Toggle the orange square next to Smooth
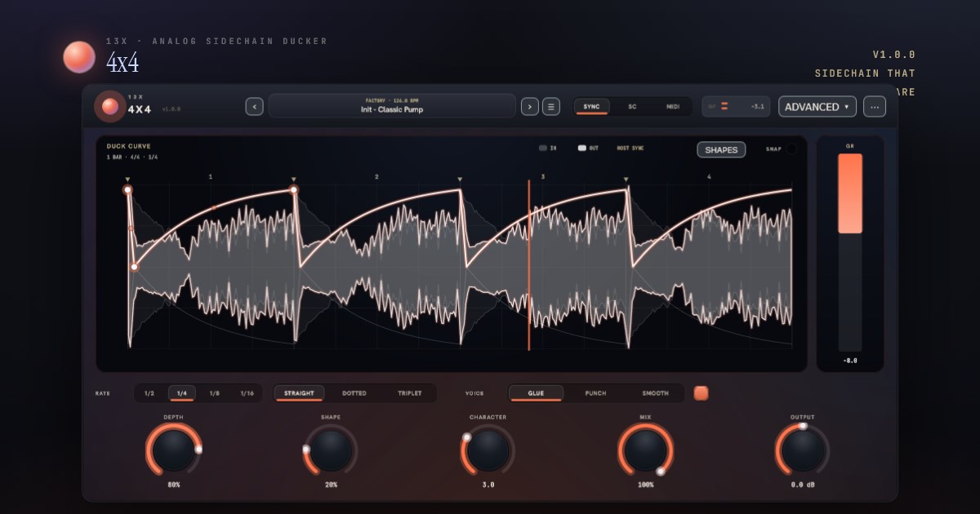The height and width of the screenshot is (514, 980). coord(701,393)
